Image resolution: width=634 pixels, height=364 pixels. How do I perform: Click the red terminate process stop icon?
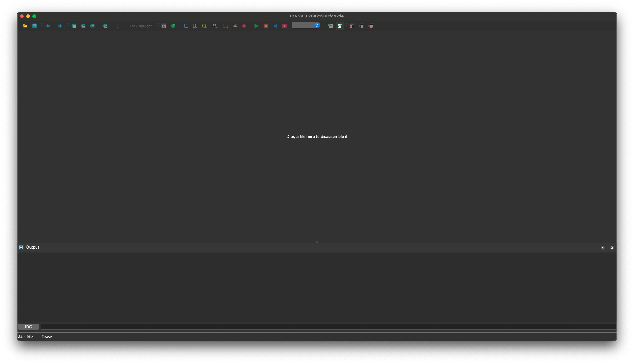285,26
